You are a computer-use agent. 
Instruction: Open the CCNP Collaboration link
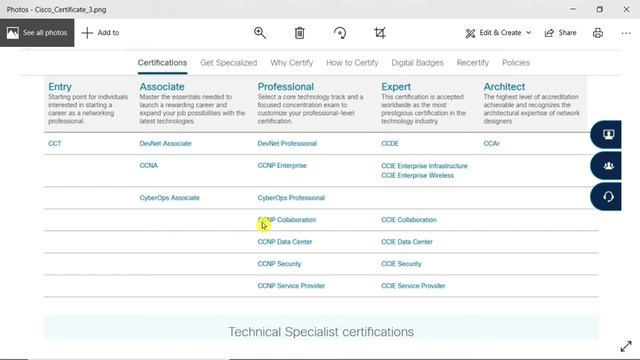coord(287,220)
